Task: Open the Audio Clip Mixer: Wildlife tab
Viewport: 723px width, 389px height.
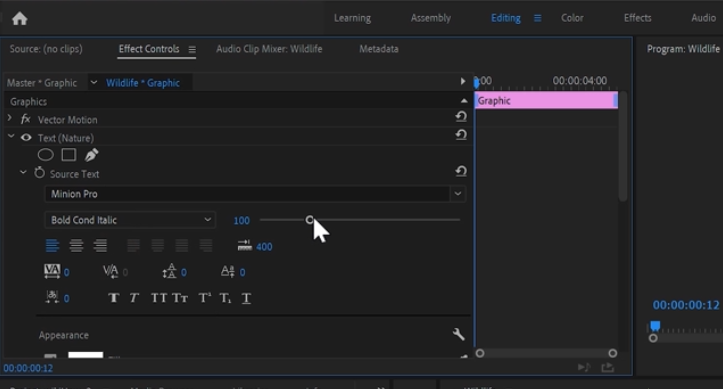Action: coord(269,49)
